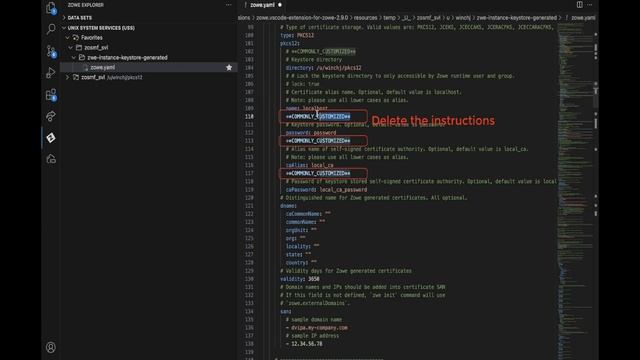Click the 'validity: 3650' line

click(x=300, y=279)
